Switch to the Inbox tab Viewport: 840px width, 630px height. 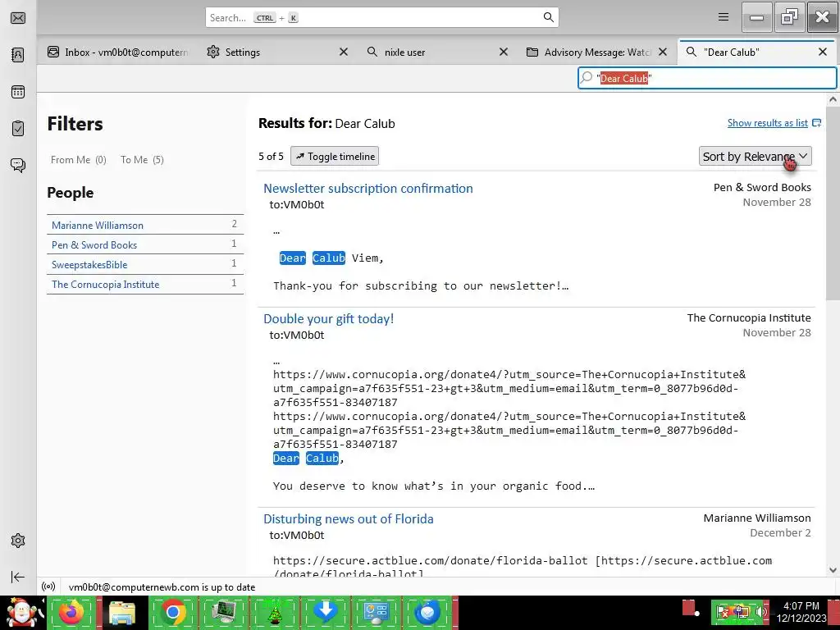(118, 52)
